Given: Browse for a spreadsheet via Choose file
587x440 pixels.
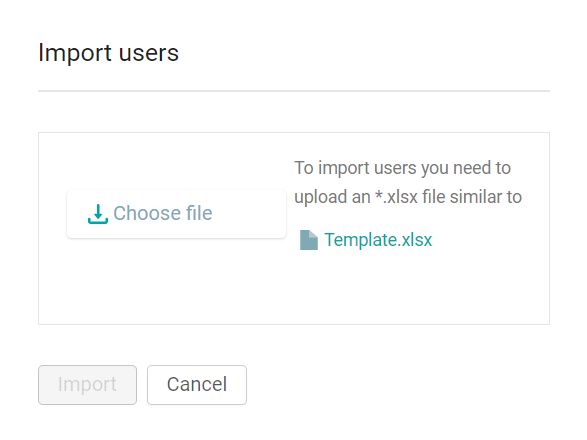Looking at the screenshot, I should click(176, 214).
